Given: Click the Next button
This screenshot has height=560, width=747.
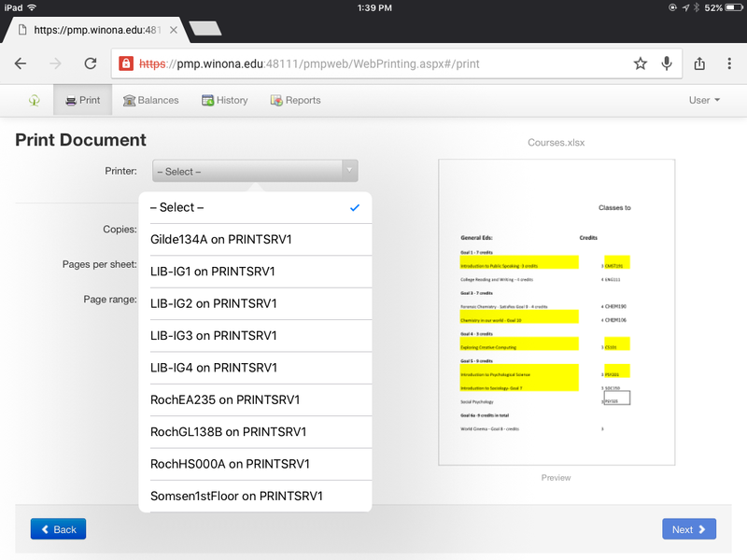Looking at the screenshot, I should point(688,529).
